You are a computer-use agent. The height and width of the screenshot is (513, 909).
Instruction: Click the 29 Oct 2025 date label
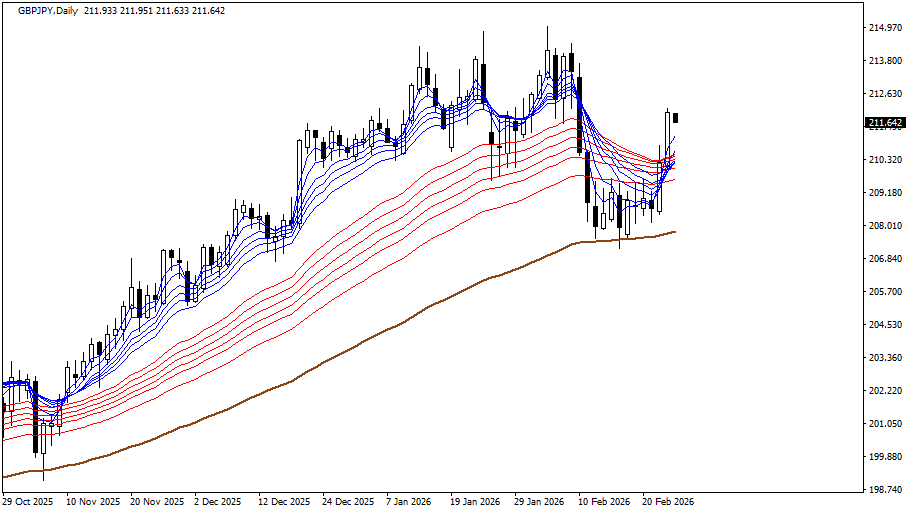(28, 502)
